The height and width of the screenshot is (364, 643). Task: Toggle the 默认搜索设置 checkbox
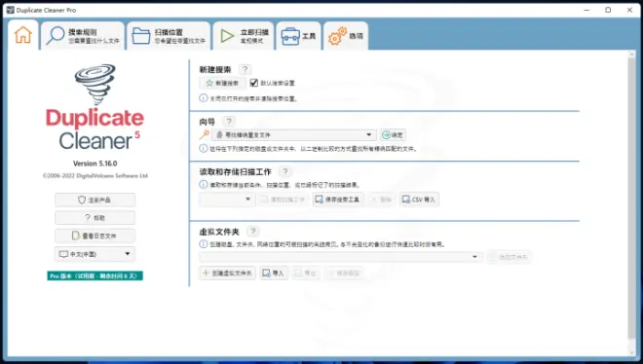click(254, 83)
